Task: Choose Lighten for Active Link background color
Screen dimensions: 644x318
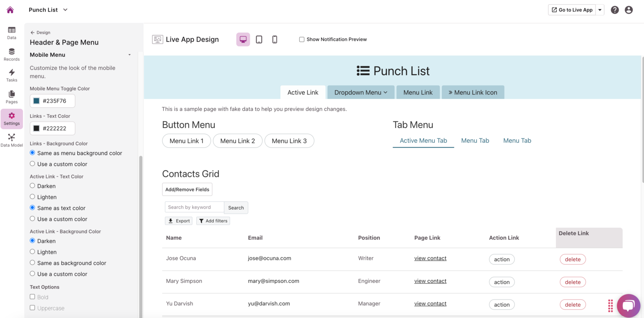Action: point(32,252)
